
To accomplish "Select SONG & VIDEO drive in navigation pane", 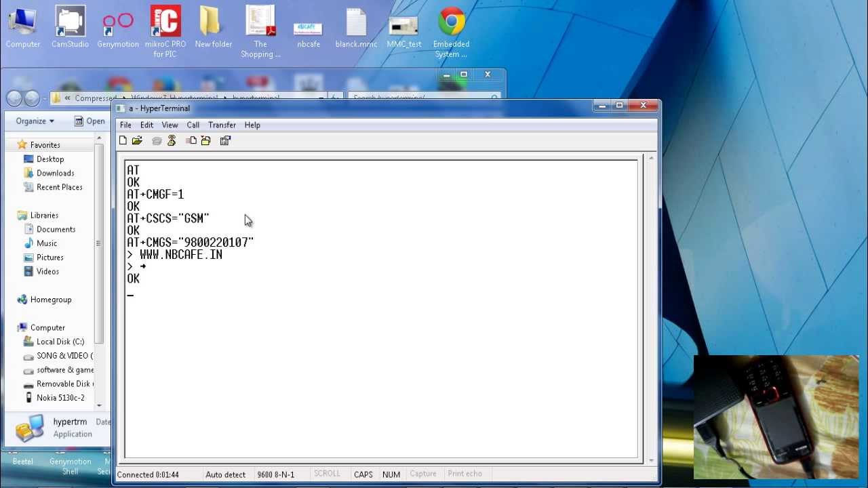I will (58, 356).
